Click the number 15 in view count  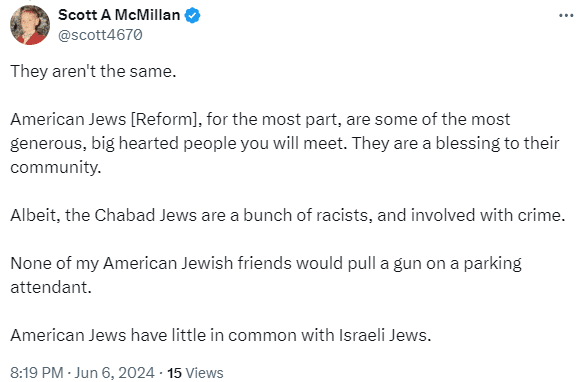click(174, 372)
